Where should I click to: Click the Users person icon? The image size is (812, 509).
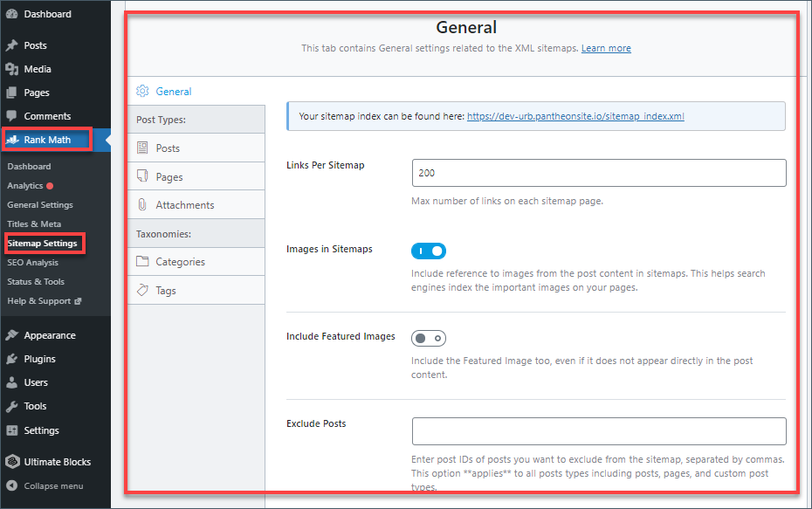11,382
